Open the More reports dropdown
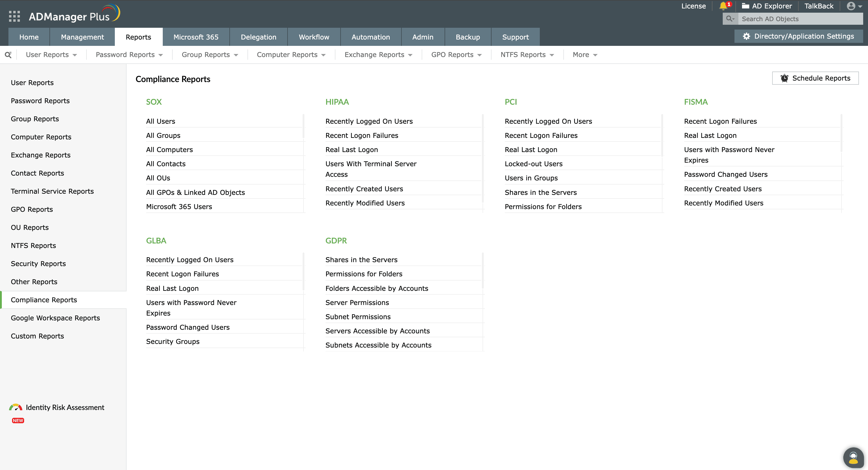This screenshot has width=868, height=470. pyautogui.click(x=584, y=54)
